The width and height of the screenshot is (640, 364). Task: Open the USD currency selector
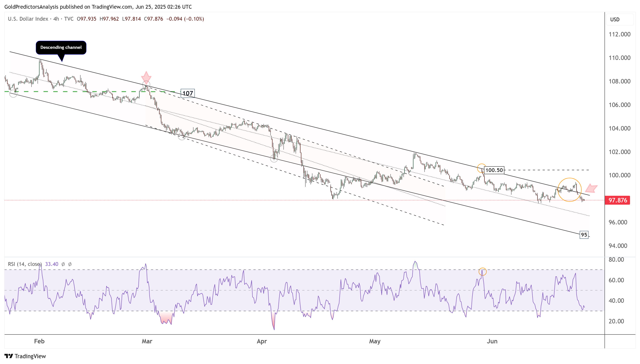tap(620, 20)
